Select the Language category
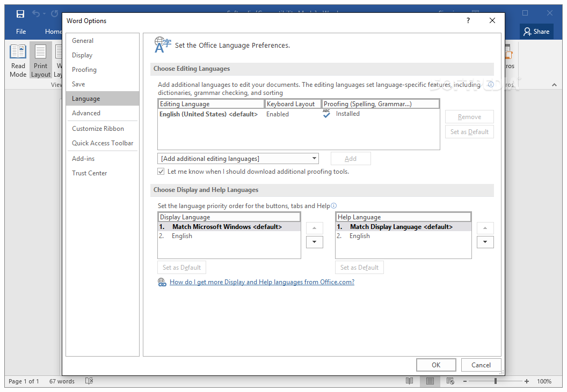 click(x=103, y=99)
